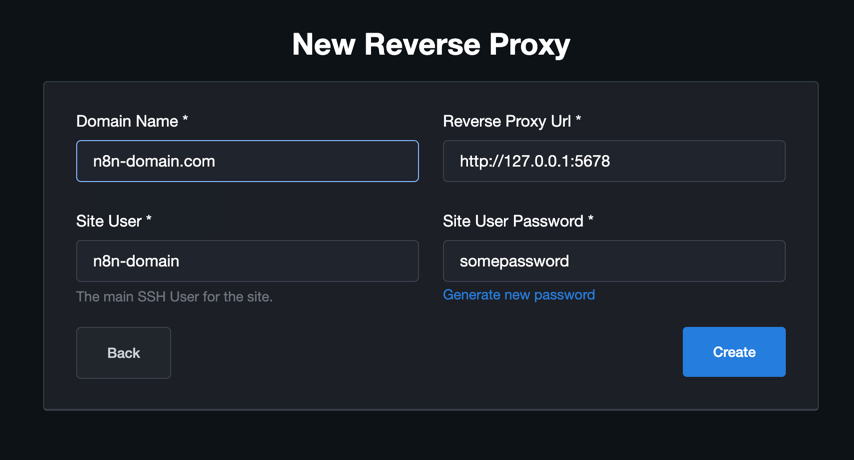854x460 pixels.
Task: Click the asterisk next to Site User label
Action: pyautogui.click(x=149, y=219)
